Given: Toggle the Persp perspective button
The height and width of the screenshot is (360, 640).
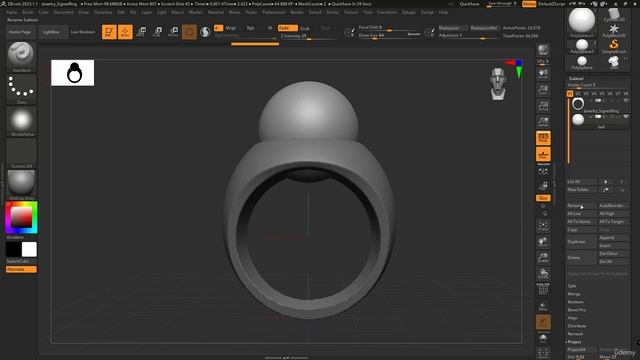Looking at the screenshot, I should [543, 138].
